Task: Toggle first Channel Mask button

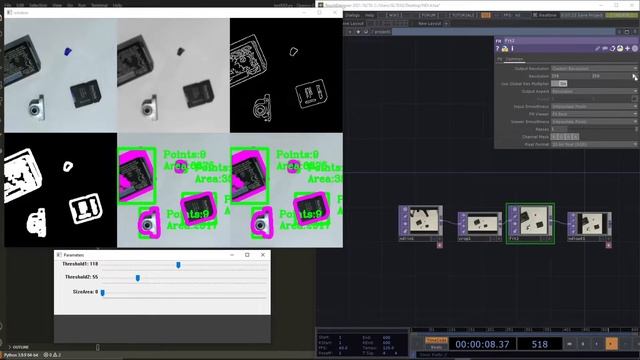Action: [554, 137]
